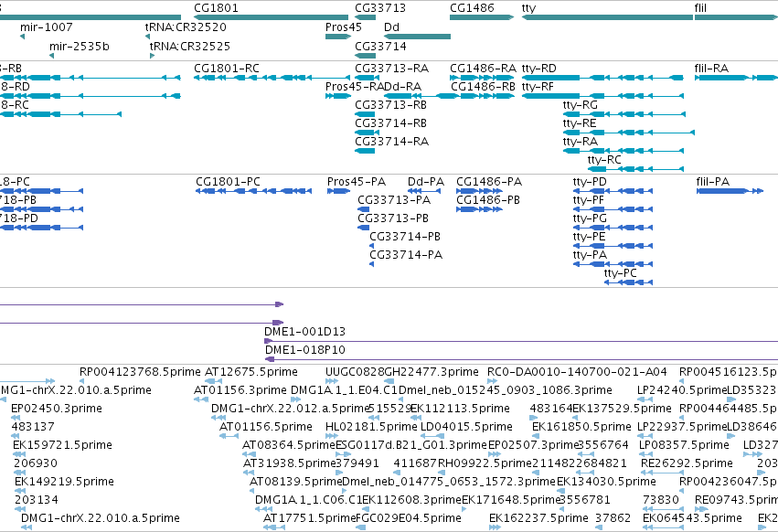Click the CG33714-PB protein label

[405, 237]
